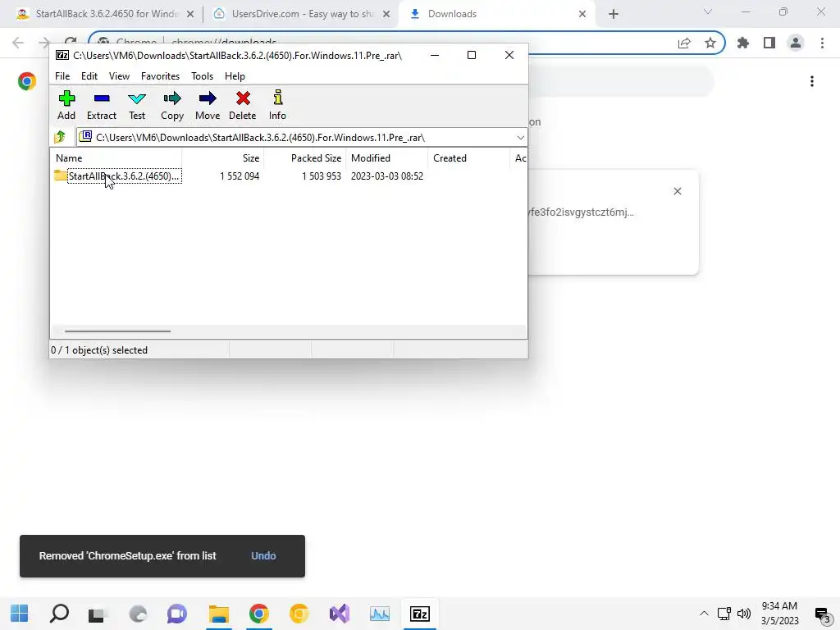Run Test on the archive
The width and height of the screenshot is (840, 630).
click(137, 105)
